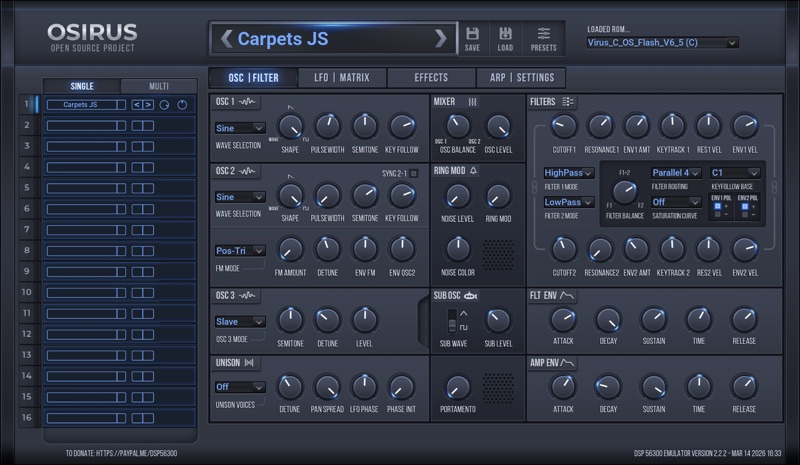
Task: Open the OSC 3 Mode Slave dropdown
Action: [x=239, y=322]
